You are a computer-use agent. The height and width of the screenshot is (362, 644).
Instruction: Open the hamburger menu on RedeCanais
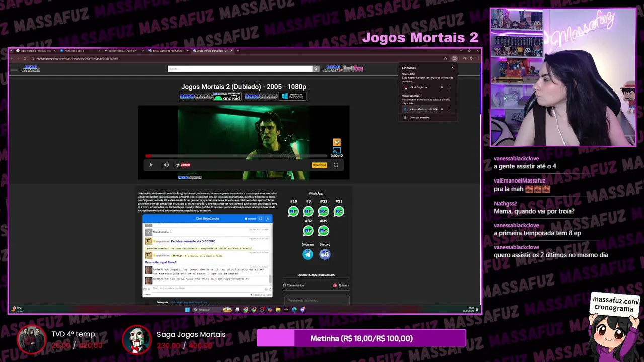(x=14, y=69)
